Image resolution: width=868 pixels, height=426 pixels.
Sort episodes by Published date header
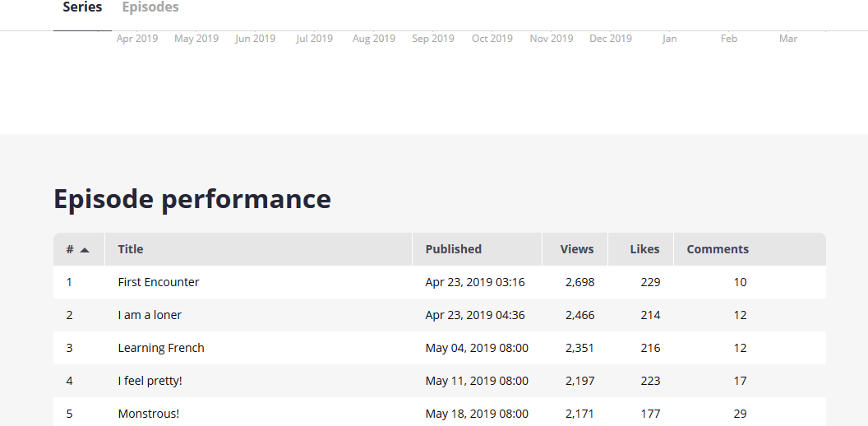pyautogui.click(x=453, y=249)
